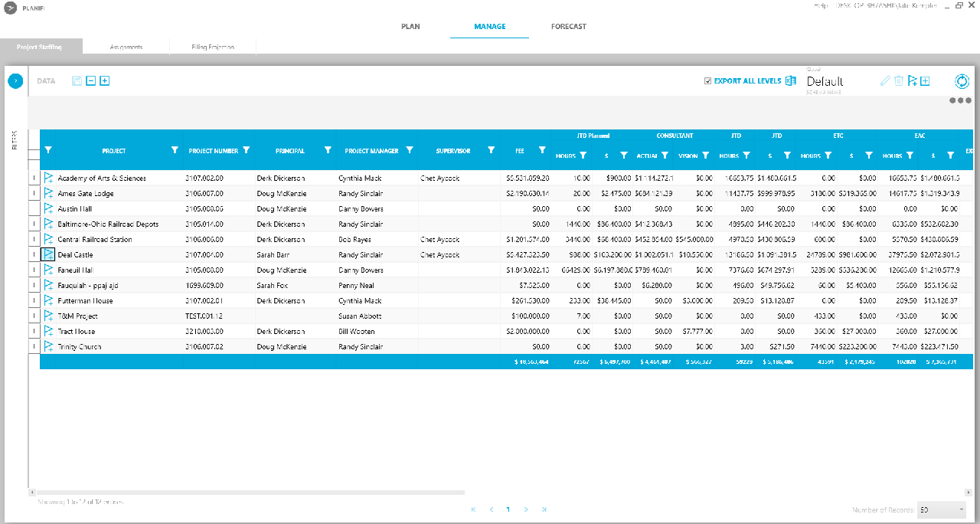The height and width of the screenshot is (524, 980).
Task: Expand the Central Railroad Station row
Action: 34,239
